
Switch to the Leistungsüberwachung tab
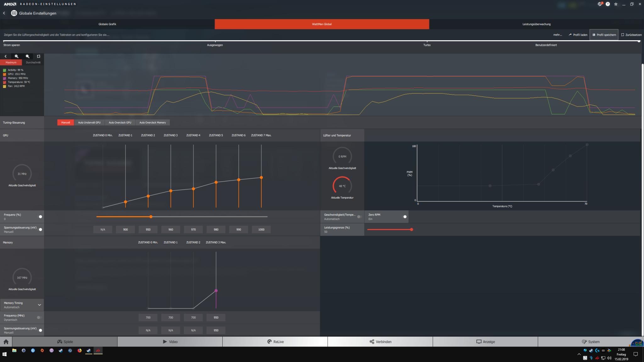click(x=536, y=24)
